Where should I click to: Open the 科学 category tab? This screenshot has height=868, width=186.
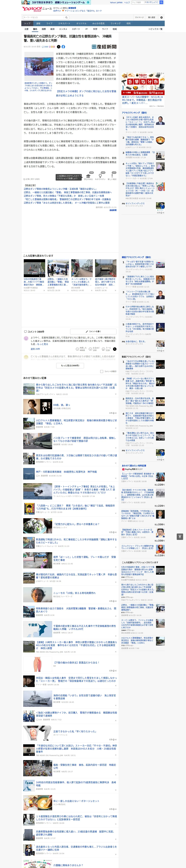point(95,29)
